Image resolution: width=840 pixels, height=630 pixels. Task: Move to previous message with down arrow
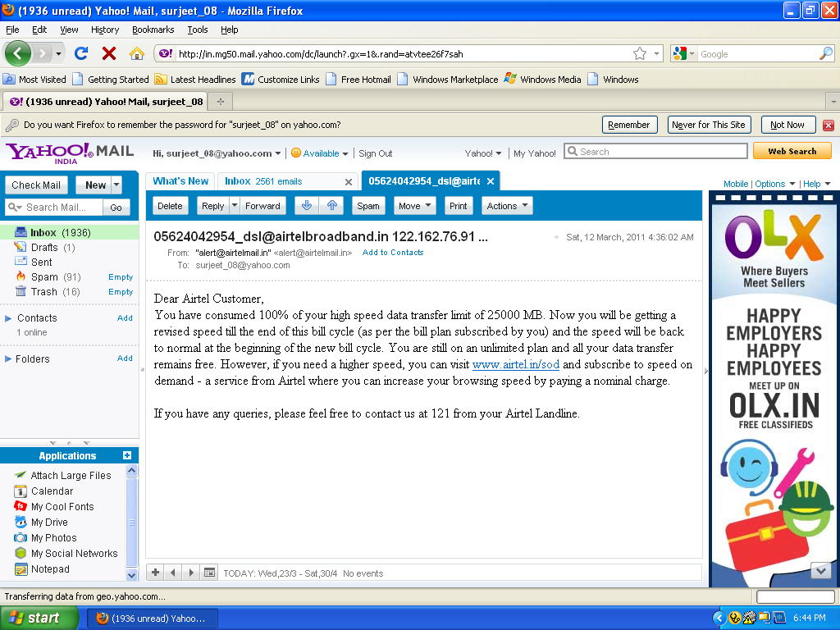coord(307,206)
